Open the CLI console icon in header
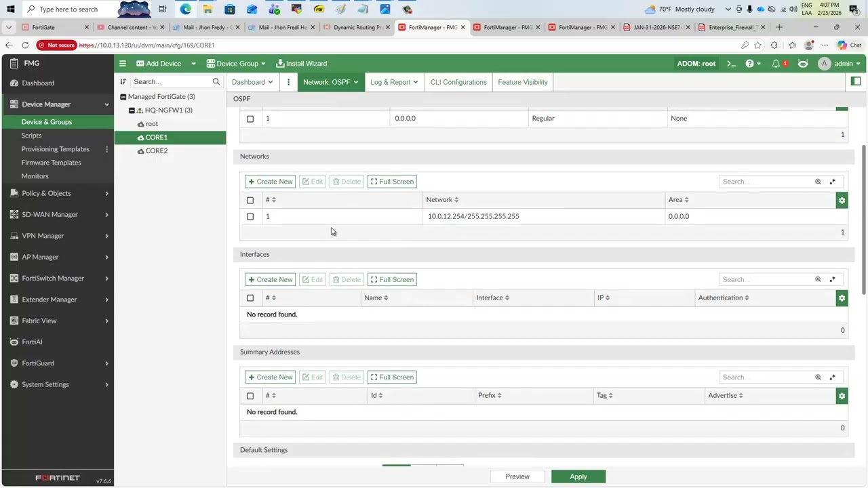868x488 pixels. 731,64
